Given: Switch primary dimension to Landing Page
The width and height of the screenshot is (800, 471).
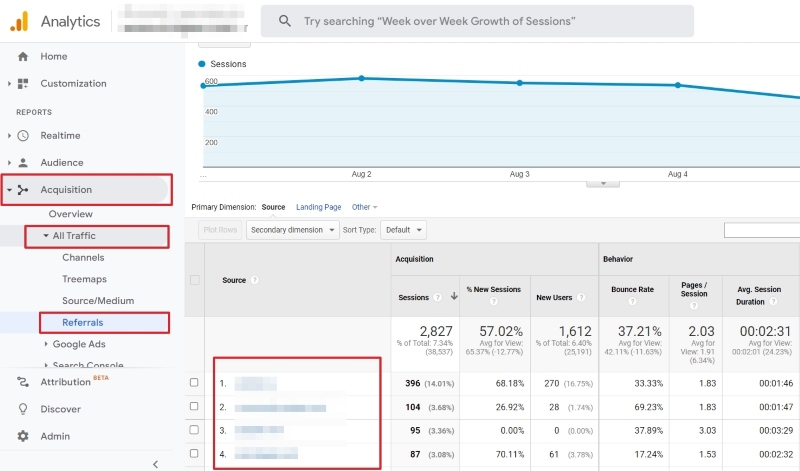Looking at the screenshot, I should coord(318,207).
